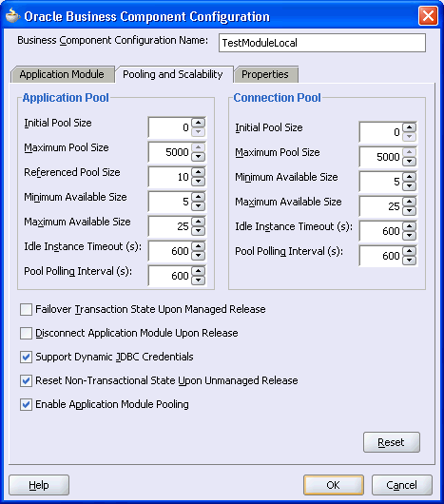Increase Referenced Pool Size value
444x504 pixels.
(198, 172)
